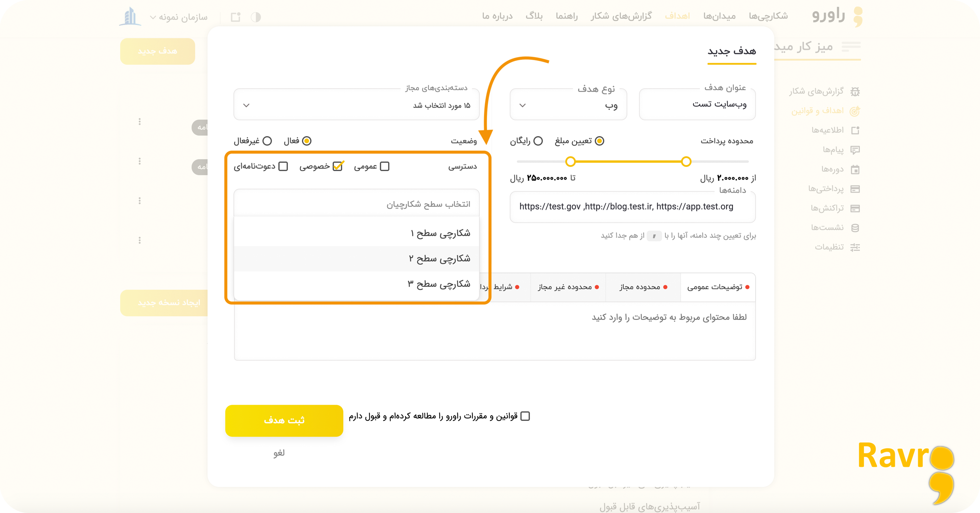Select the تعیین مبلغ radio button

pyautogui.click(x=599, y=141)
